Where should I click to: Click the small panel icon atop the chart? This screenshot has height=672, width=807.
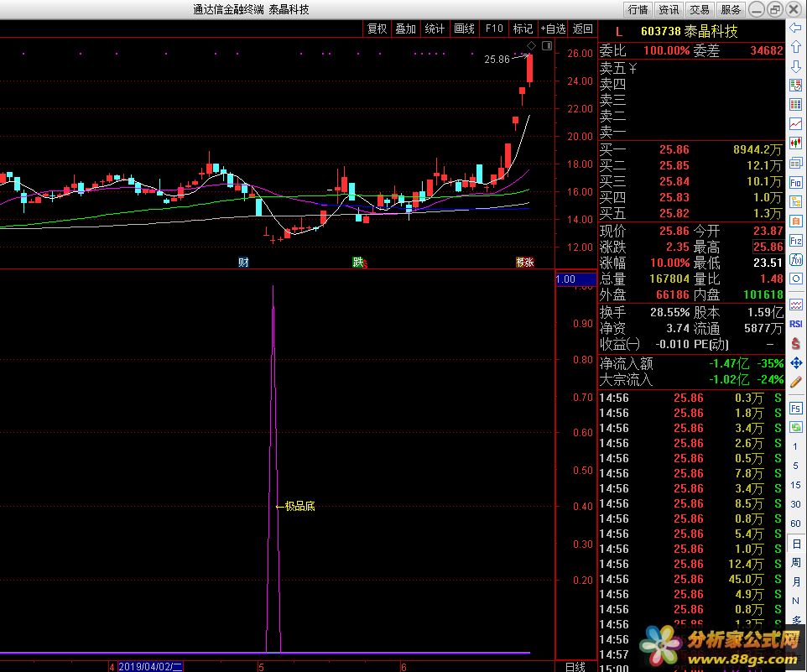coord(547,46)
